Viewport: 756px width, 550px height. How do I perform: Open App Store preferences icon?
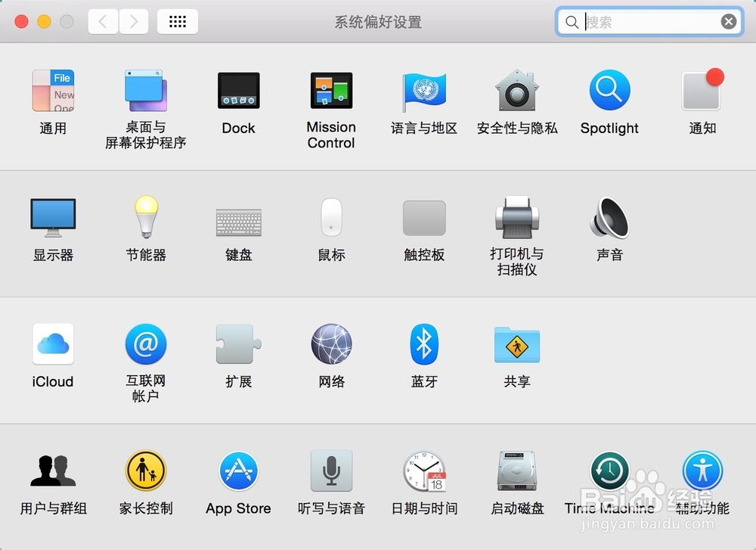pos(239,471)
